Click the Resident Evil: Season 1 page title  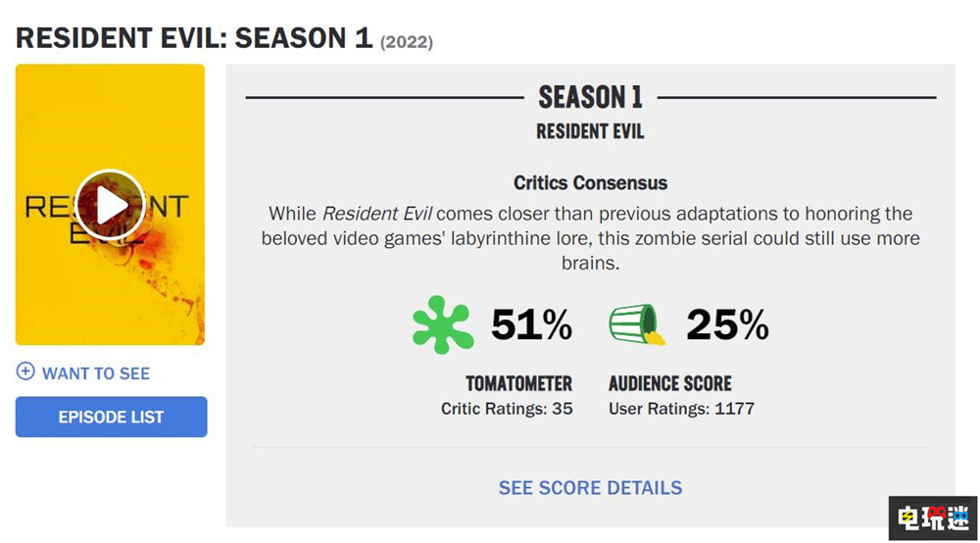tap(194, 38)
